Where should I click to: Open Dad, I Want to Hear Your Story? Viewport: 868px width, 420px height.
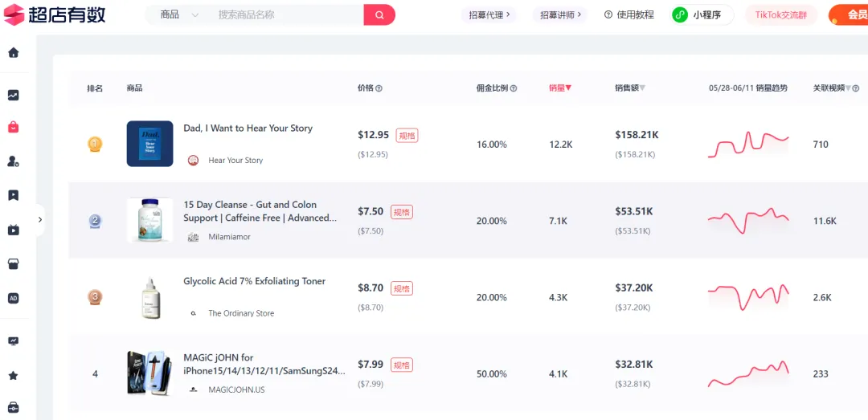248,128
